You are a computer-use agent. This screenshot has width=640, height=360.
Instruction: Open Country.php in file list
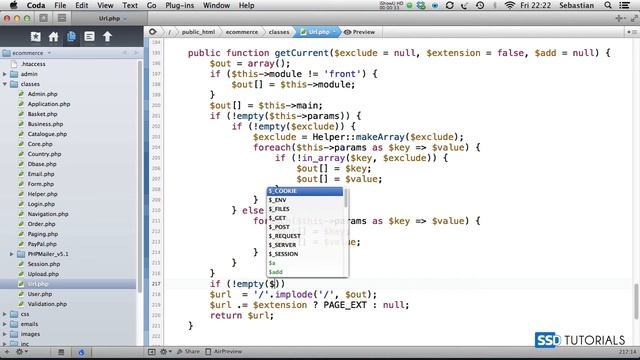(44, 154)
